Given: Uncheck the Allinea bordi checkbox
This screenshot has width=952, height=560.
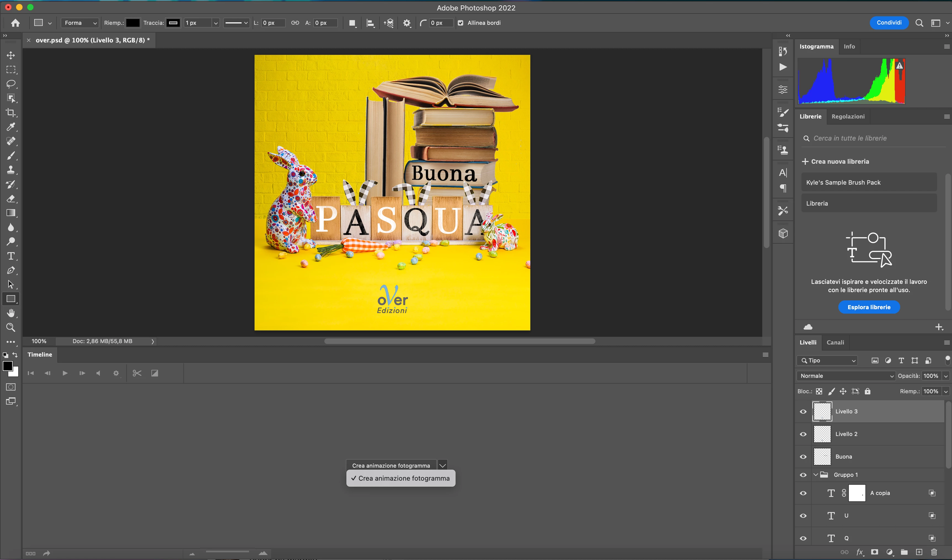Looking at the screenshot, I should pos(461,23).
